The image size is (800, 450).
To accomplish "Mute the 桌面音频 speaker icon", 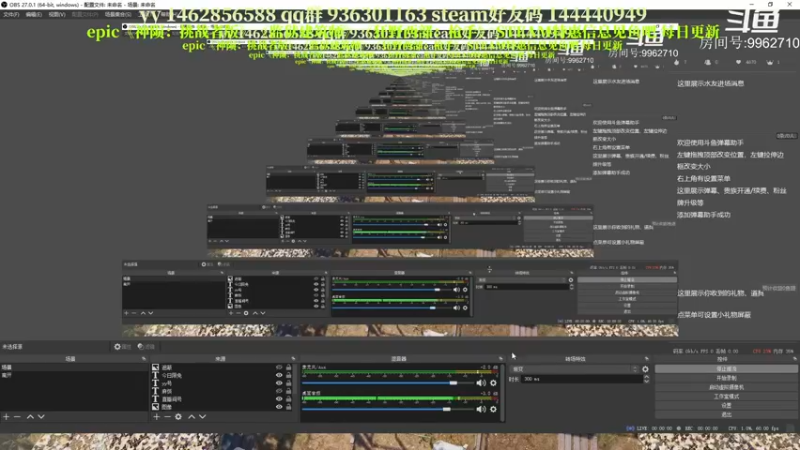I will 481,409.
